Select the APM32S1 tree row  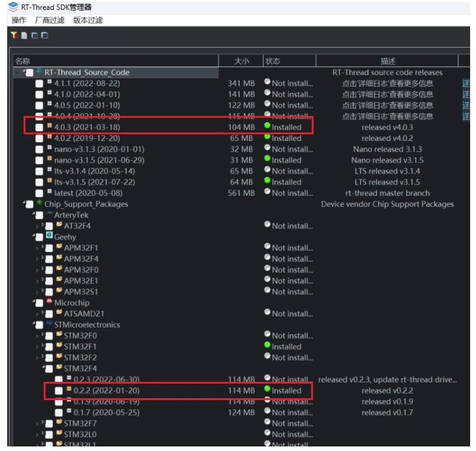(x=81, y=292)
